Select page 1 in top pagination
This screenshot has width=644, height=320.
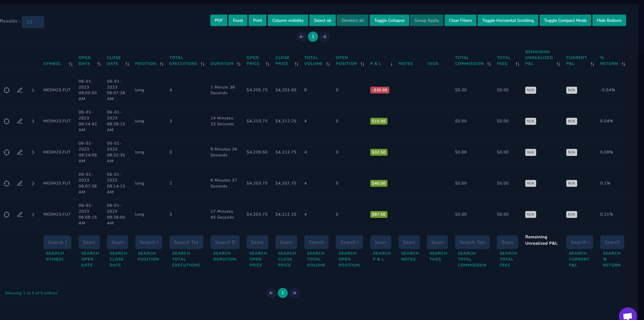coord(313,37)
